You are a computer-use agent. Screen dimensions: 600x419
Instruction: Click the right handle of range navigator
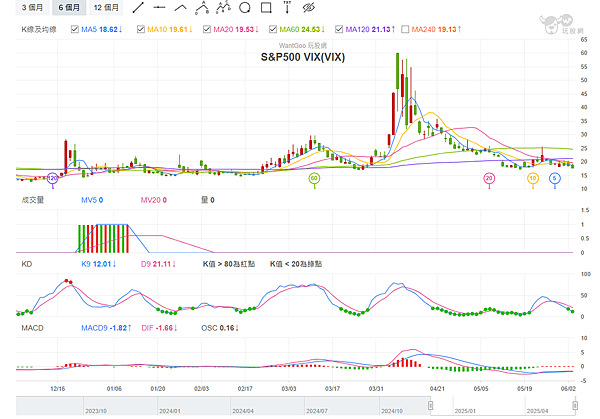(575, 405)
